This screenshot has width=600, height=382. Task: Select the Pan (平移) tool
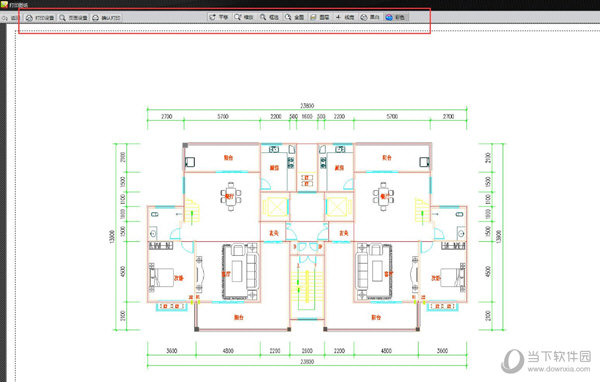[219, 17]
